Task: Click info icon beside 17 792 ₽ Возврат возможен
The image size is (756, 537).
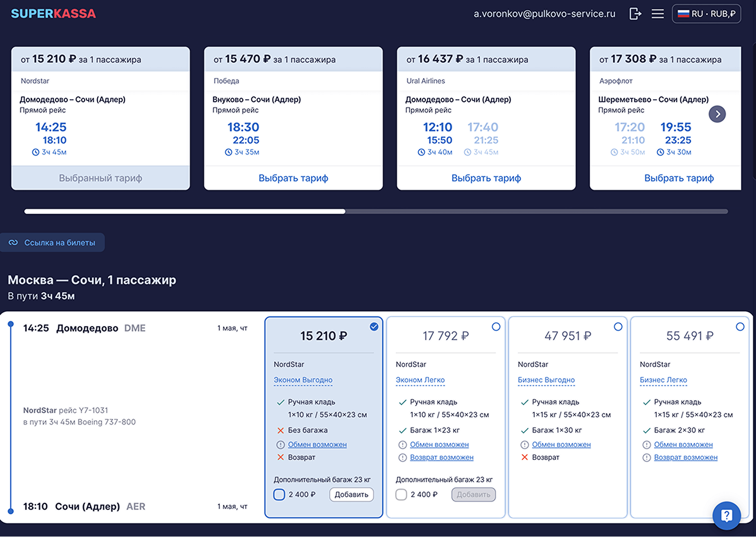Action: point(402,458)
